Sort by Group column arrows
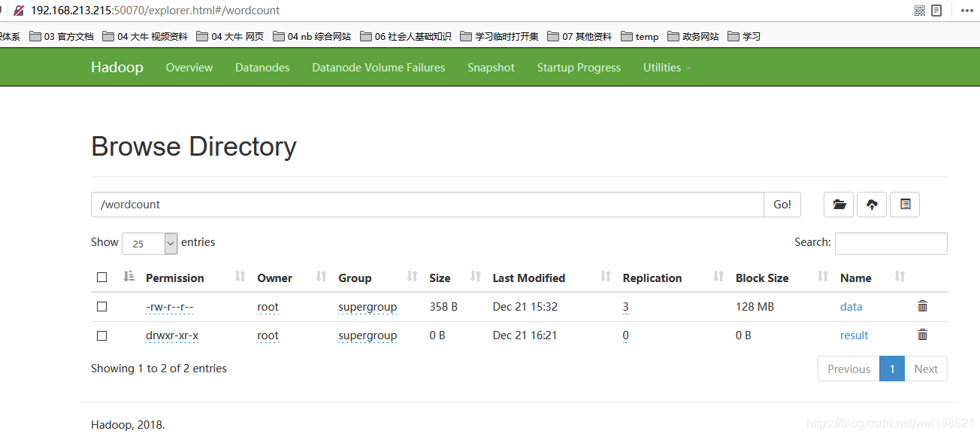 click(x=412, y=277)
